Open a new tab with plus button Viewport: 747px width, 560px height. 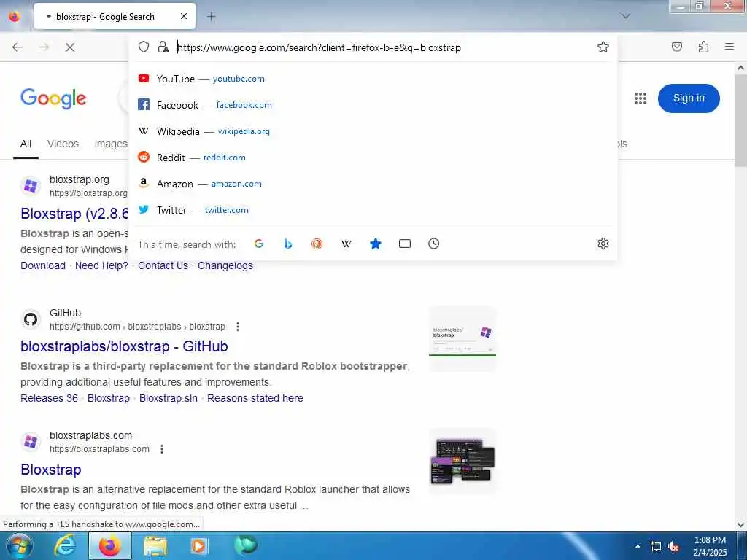211,17
